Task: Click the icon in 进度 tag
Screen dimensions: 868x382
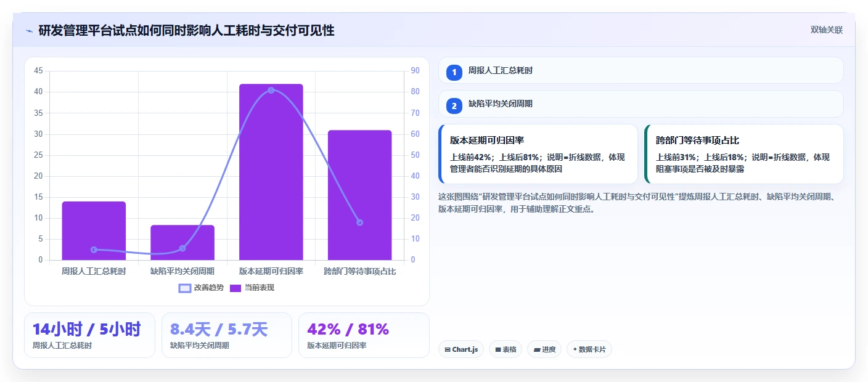Action: 536,349
